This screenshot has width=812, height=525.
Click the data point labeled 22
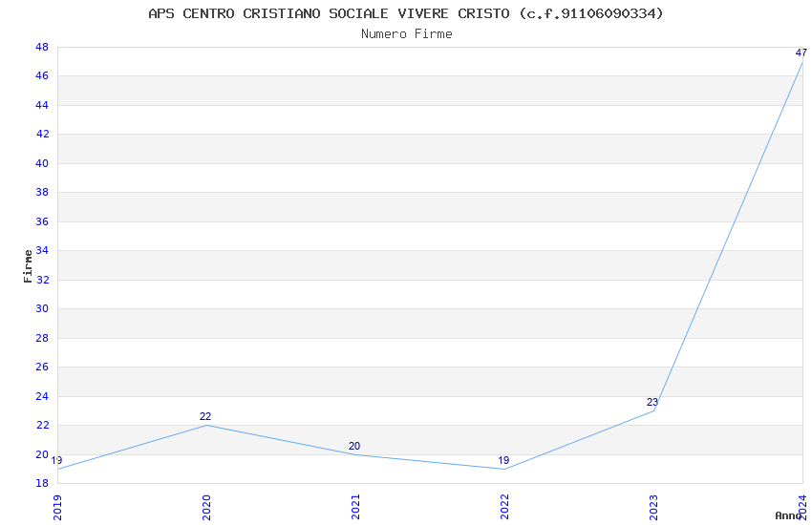[x=206, y=425]
